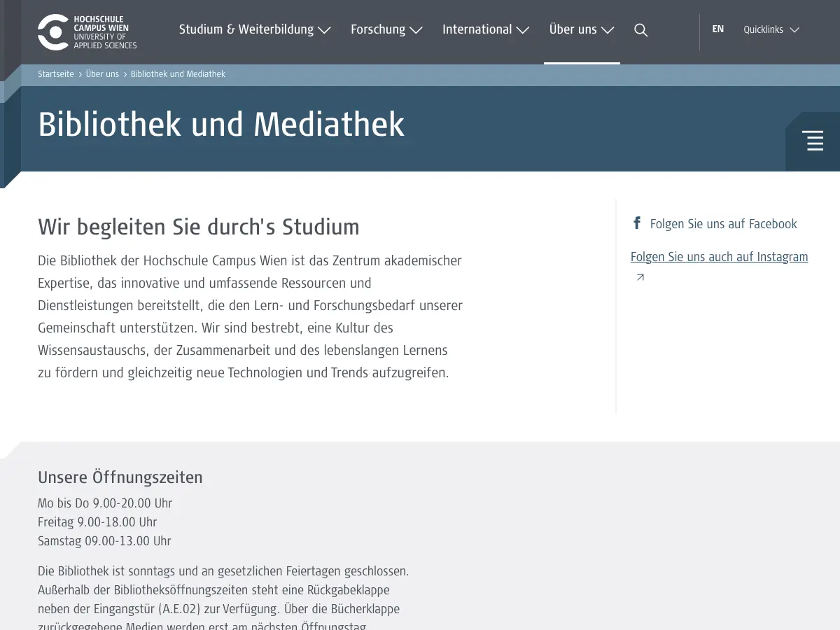Click Bibliothek und Mediathek breadcrumb

pos(178,74)
